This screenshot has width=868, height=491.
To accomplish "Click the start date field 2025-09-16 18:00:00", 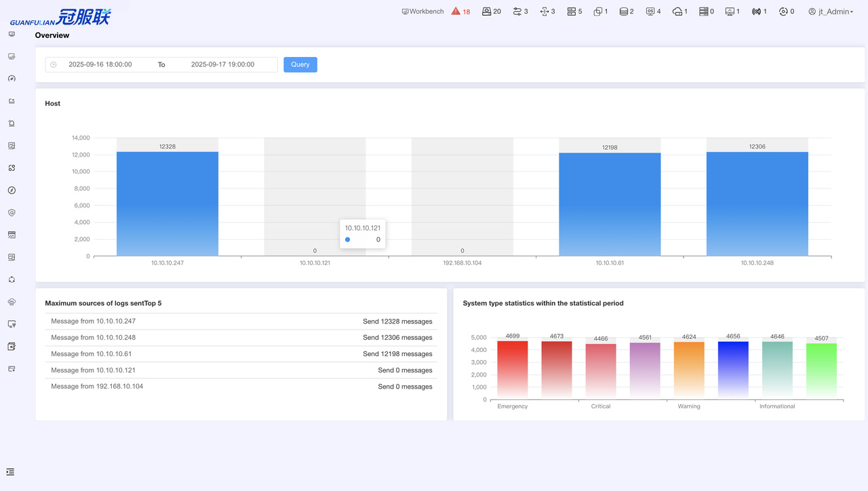I will click(x=100, y=65).
